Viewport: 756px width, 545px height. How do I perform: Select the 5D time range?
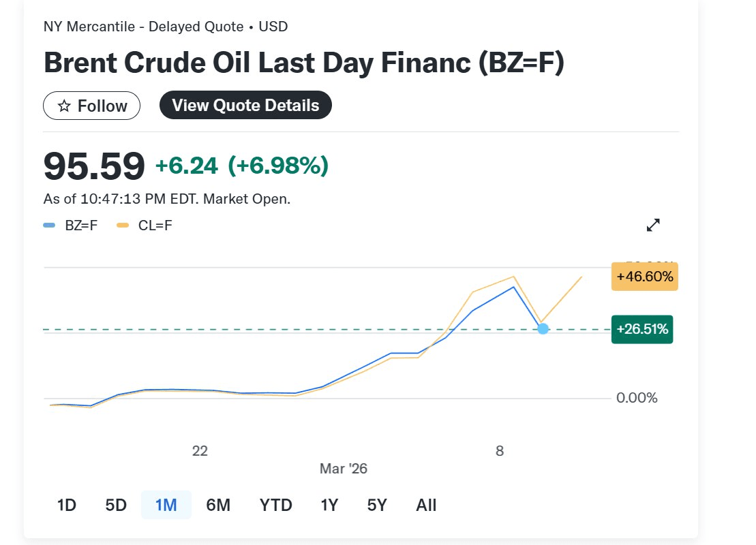(x=116, y=505)
